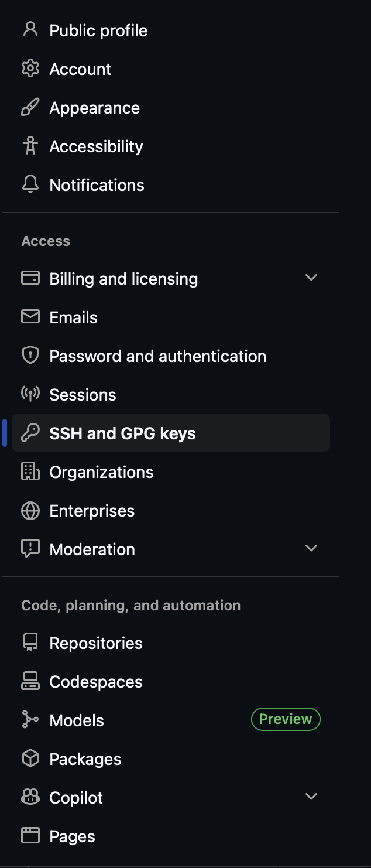Click the SSH and GPG keys key icon
The width and height of the screenshot is (371, 868).
point(30,433)
